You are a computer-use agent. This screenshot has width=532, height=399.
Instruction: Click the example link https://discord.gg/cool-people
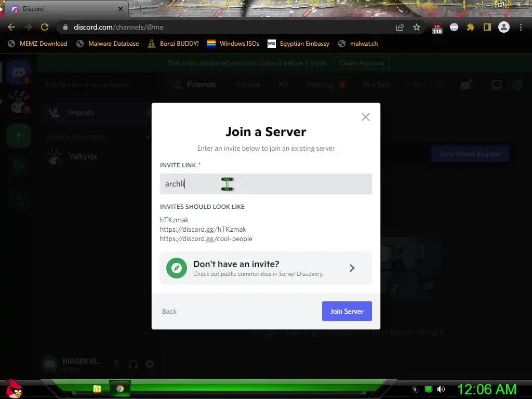206,239
